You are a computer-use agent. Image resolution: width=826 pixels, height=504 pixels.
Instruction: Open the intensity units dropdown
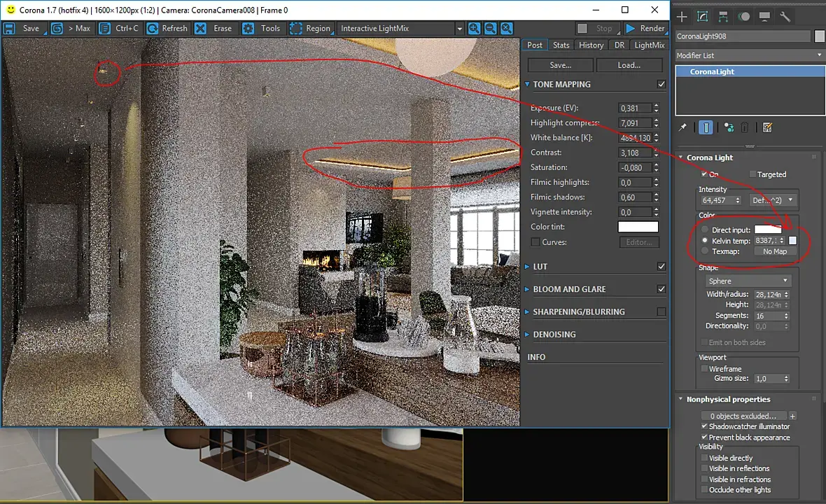[773, 200]
